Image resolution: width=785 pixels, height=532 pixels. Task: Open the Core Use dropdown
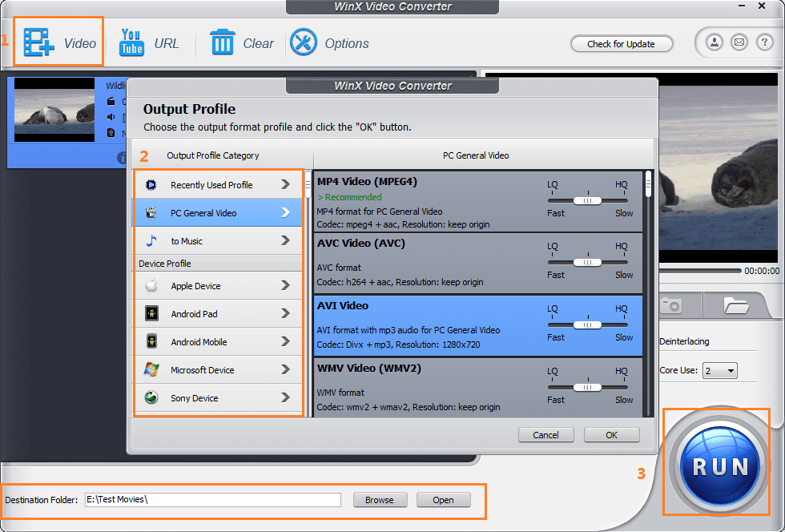(x=720, y=371)
